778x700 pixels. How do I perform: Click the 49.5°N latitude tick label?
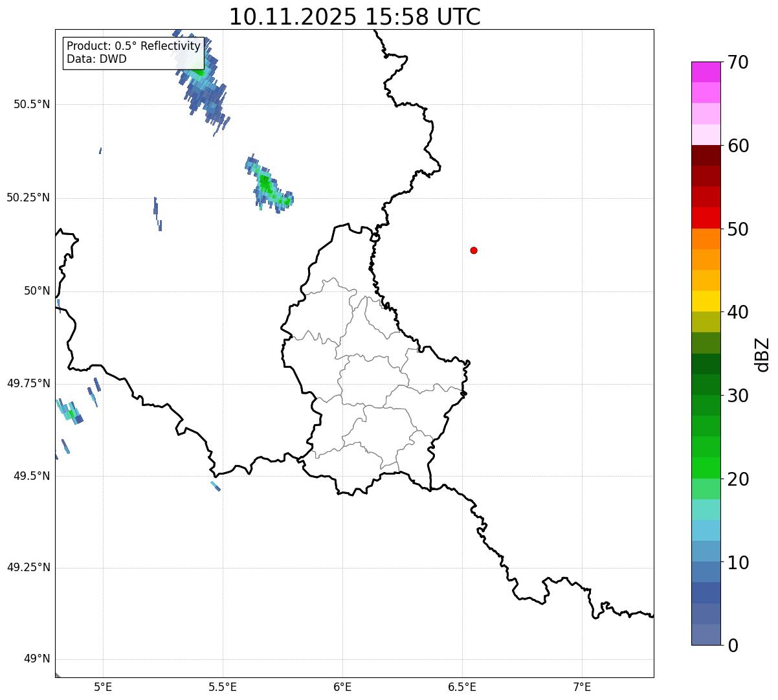point(32,476)
